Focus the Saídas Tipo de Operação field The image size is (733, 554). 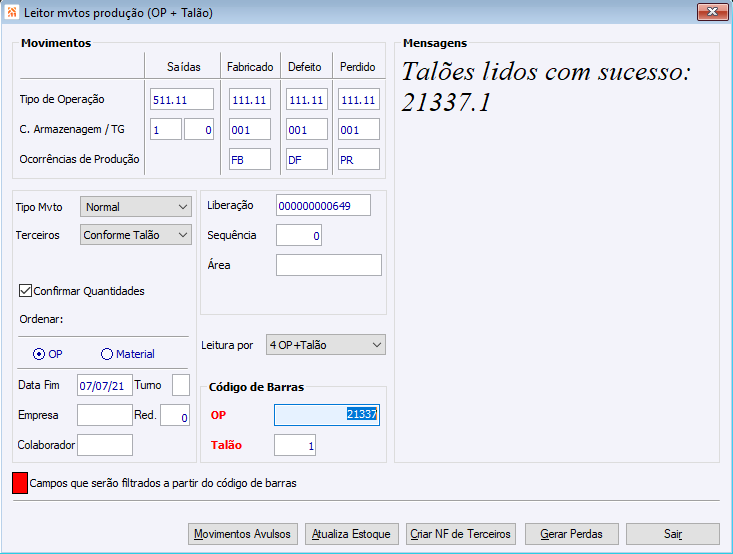click(x=182, y=99)
